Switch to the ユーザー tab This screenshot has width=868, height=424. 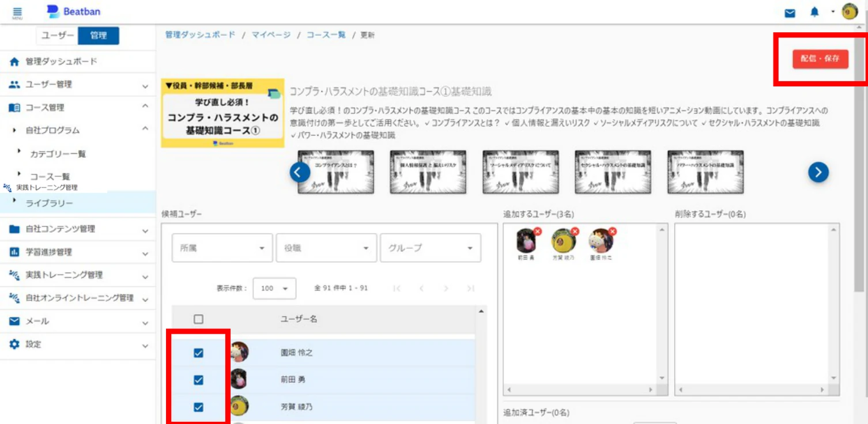point(58,36)
